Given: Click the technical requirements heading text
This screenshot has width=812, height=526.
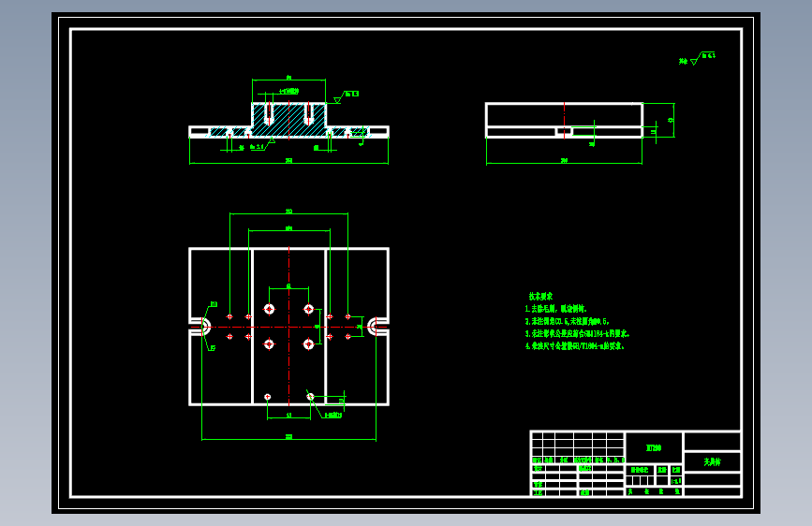Looking at the screenshot, I should (540, 296).
